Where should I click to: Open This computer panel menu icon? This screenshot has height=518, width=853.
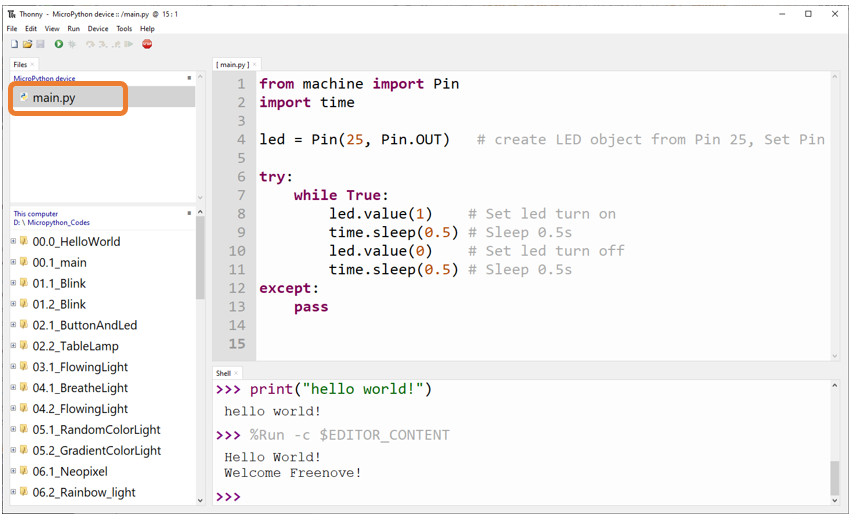(189, 213)
